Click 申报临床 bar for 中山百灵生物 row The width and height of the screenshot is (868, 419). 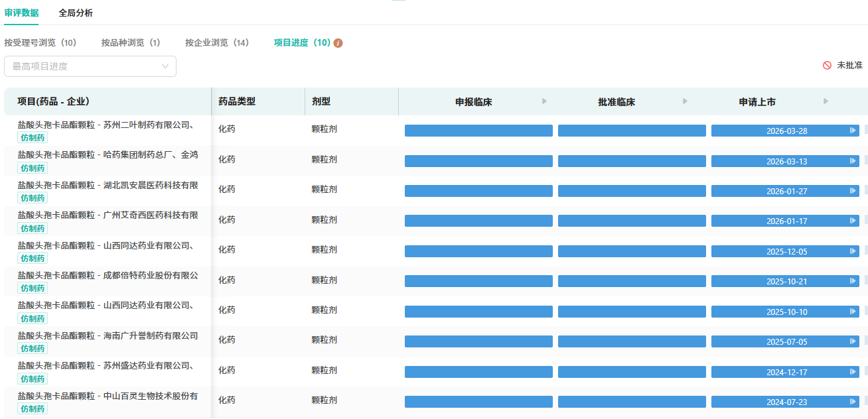click(478, 402)
